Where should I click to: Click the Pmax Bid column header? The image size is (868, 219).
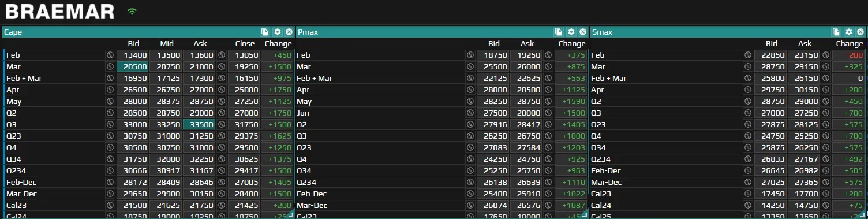click(494, 43)
